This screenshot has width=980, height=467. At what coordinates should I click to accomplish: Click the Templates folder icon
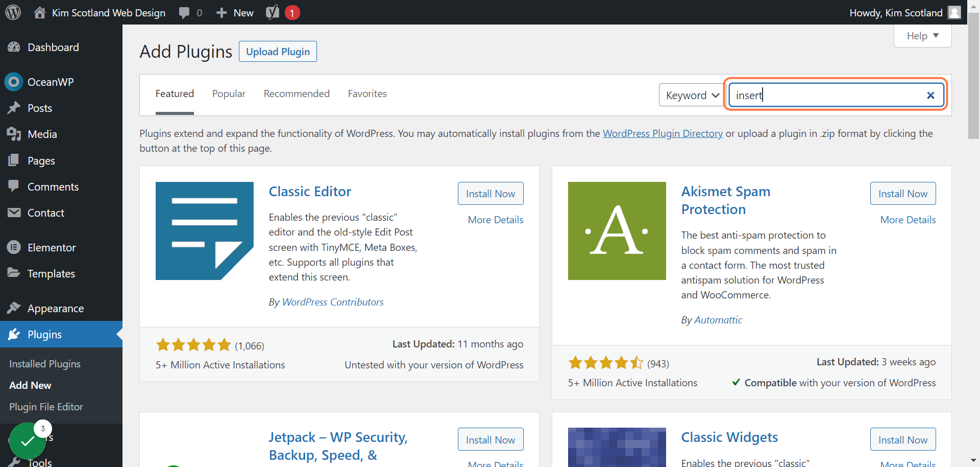pos(14,273)
